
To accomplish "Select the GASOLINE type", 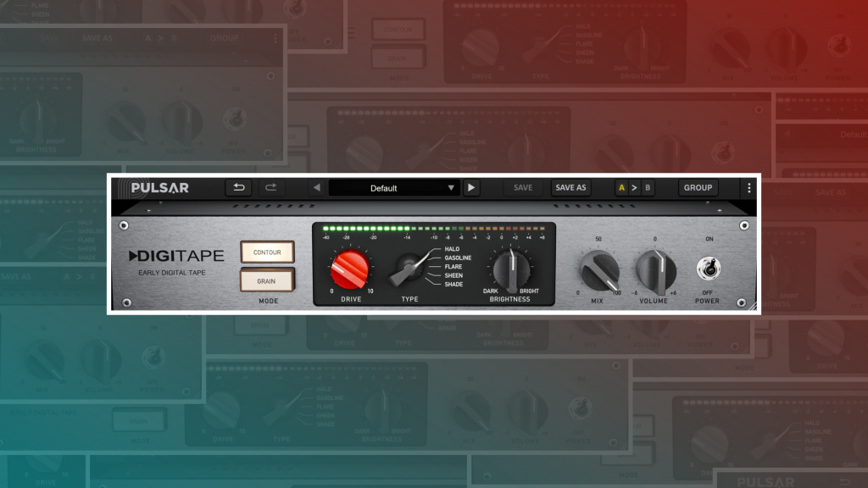I will click(458, 258).
